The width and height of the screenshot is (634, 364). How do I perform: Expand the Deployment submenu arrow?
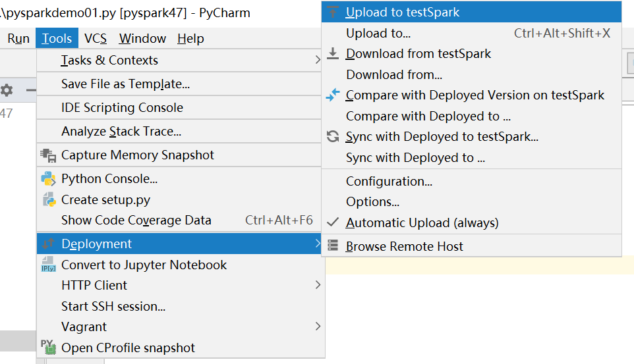click(x=318, y=244)
